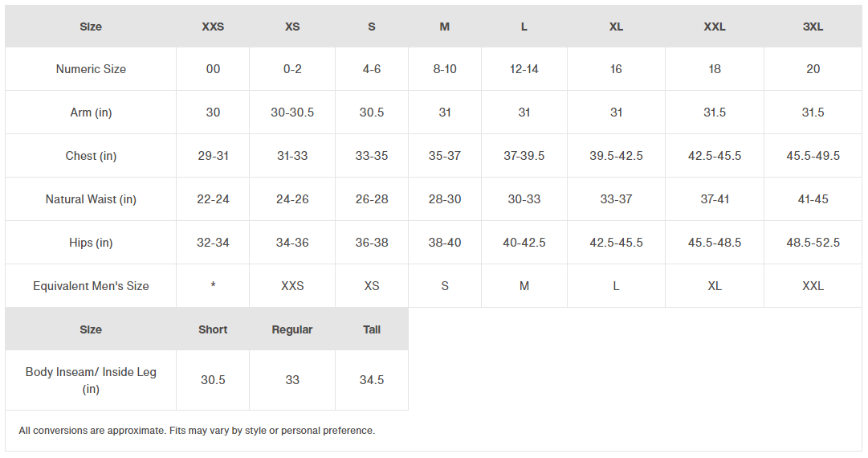
Task: Select the 3XL column header
Action: point(813,27)
